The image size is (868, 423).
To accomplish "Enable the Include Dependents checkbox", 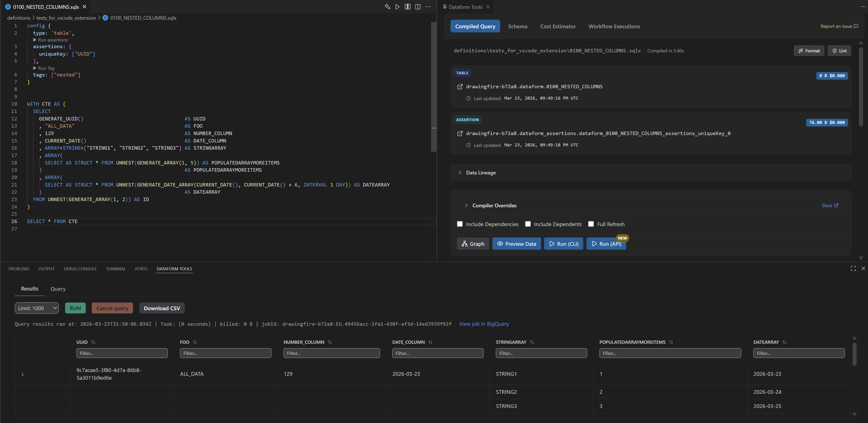I will click(528, 224).
